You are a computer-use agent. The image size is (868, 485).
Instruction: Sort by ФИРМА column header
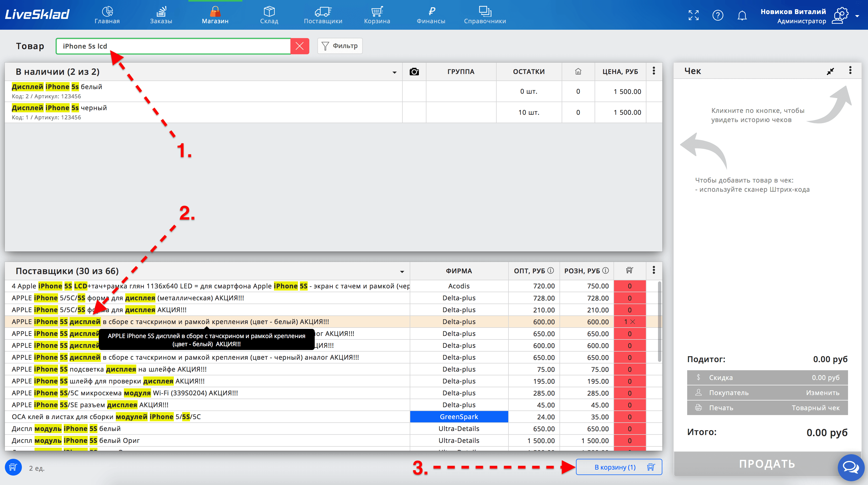pos(459,271)
